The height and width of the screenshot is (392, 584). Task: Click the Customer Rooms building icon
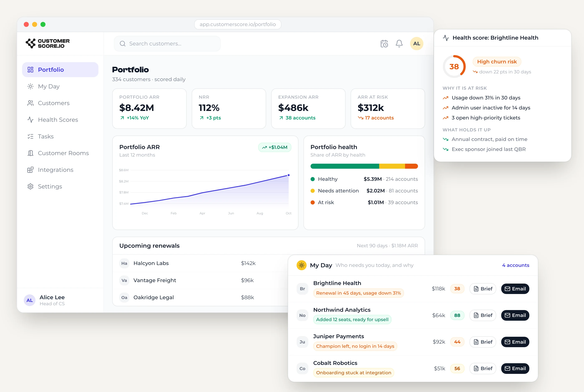click(30, 153)
